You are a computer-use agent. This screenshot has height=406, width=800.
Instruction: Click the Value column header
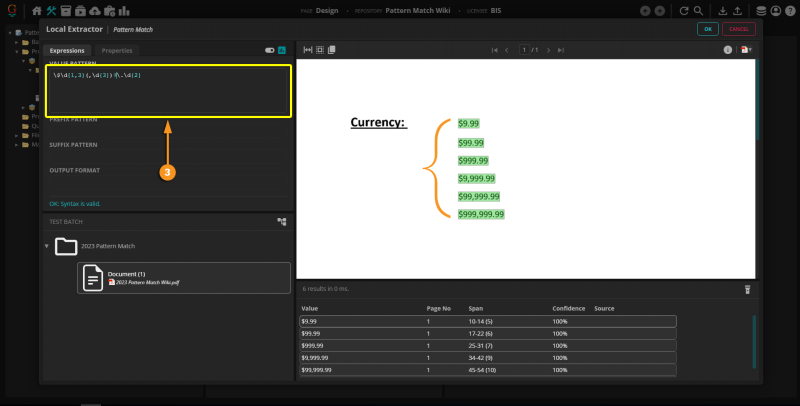(310, 309)
